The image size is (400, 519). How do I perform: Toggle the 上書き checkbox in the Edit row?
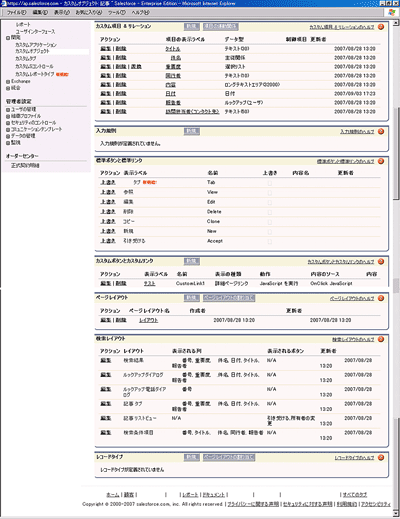pos(270,202)
